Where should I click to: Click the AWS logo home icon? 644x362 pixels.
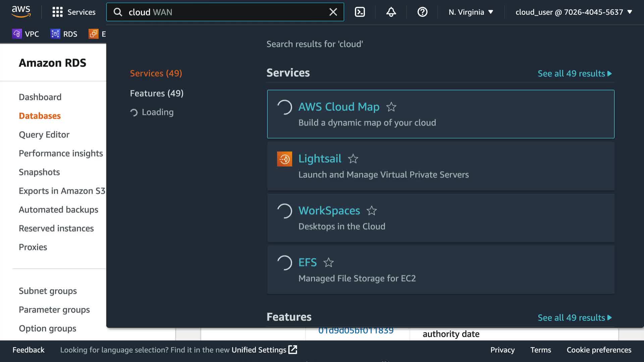coord(21,11)
